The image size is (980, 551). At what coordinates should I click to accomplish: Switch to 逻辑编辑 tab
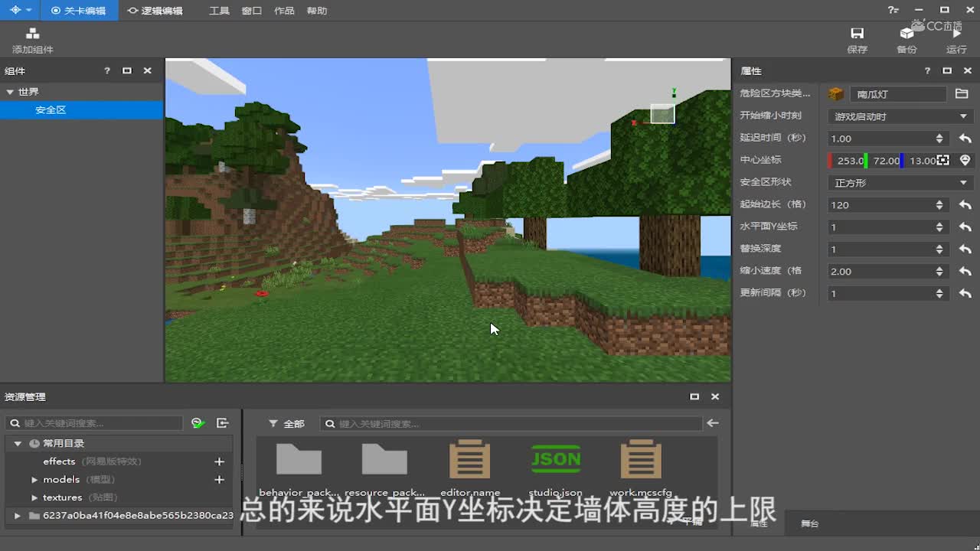(155, 11)
